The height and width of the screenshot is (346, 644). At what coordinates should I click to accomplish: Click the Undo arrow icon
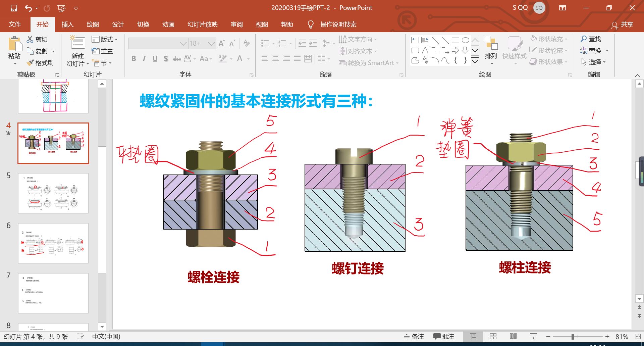click(28, 8)
